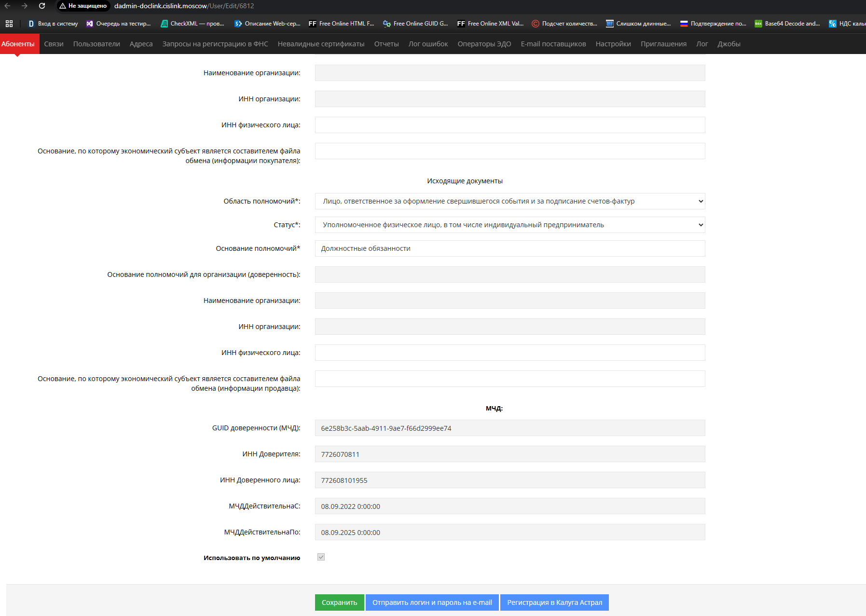Open the Отчеты menu item
866x616 pixels.
click(x=386, y=44)
